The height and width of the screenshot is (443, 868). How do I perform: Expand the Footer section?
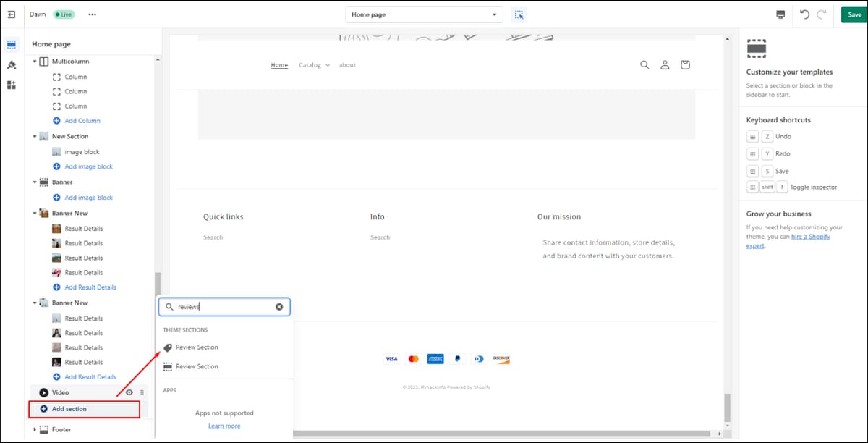point(35,429)
